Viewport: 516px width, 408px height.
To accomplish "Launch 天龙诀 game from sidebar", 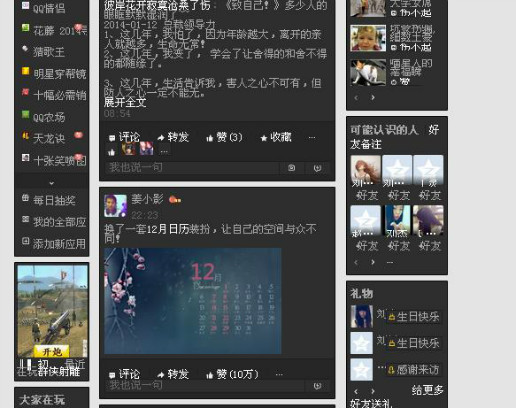I will [49, 138].
